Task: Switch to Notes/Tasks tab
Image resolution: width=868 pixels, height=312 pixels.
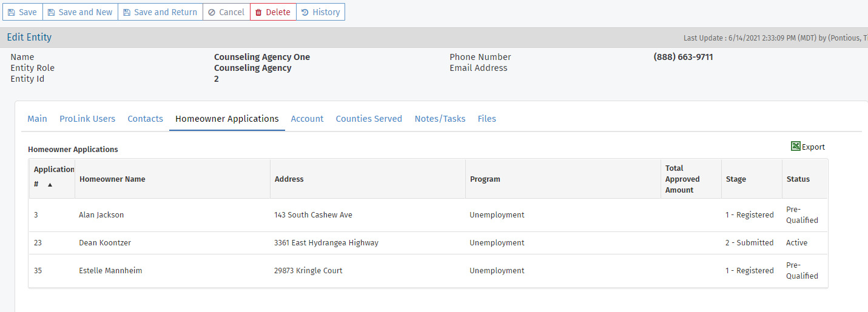Action: pos(440,119)
